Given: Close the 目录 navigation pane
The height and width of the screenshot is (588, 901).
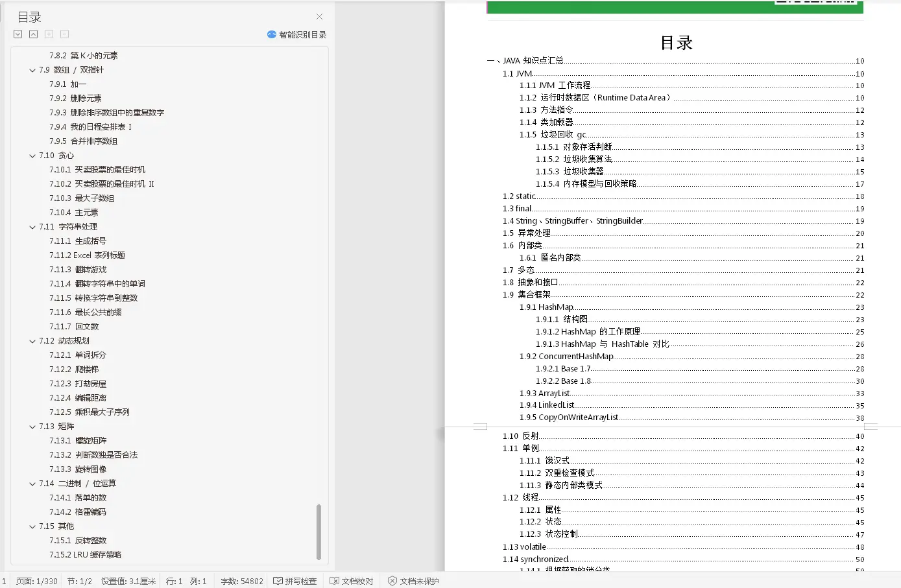Looking at the screenshot, I should [318, 16].
